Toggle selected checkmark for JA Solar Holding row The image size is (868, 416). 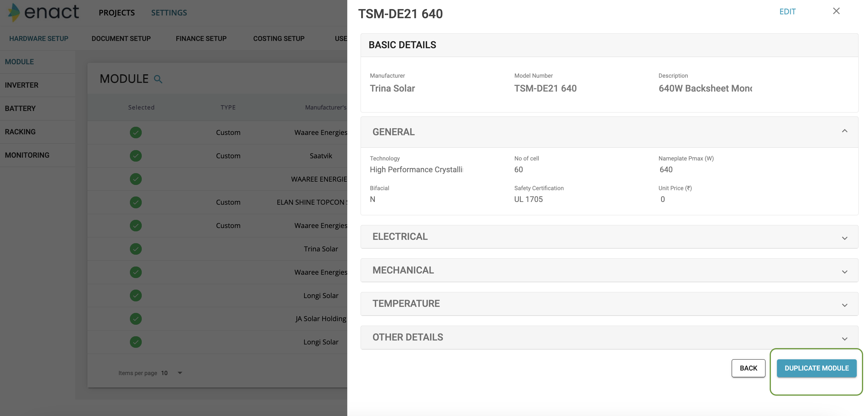click(135, 318)
